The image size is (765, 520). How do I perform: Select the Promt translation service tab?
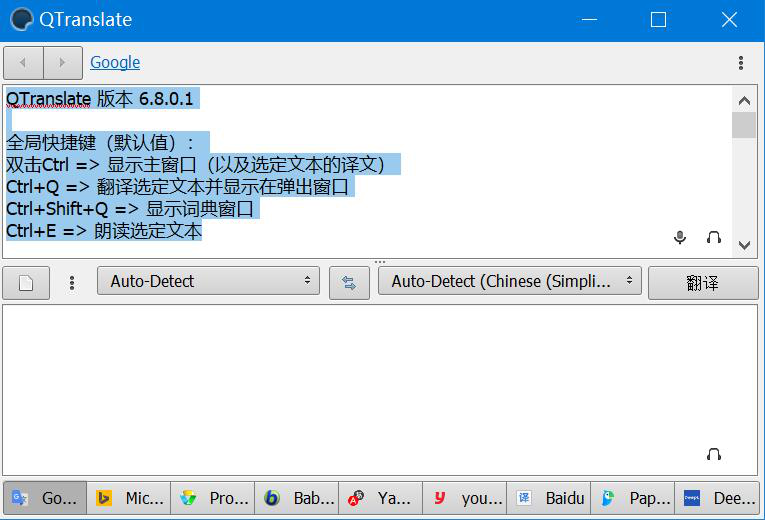pyautogui.click(x=213, y=498)
